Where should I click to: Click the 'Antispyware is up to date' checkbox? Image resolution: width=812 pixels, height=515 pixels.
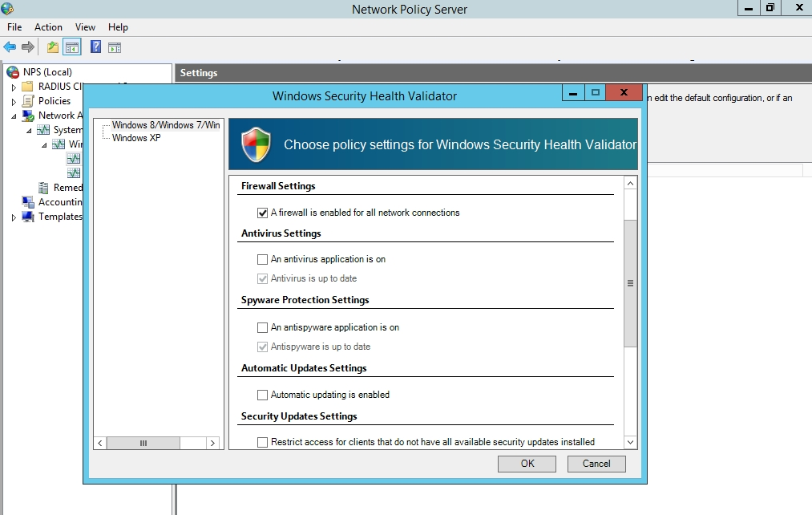coord(263,347)
